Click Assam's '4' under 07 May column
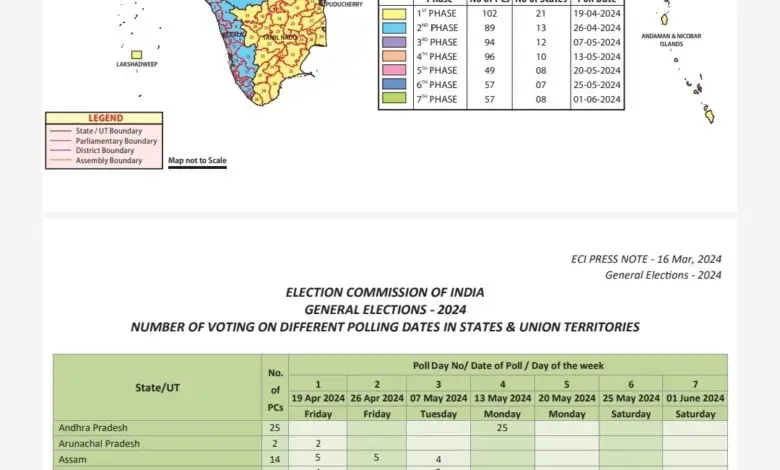780x470 pixels. click(x=438, y=460)
